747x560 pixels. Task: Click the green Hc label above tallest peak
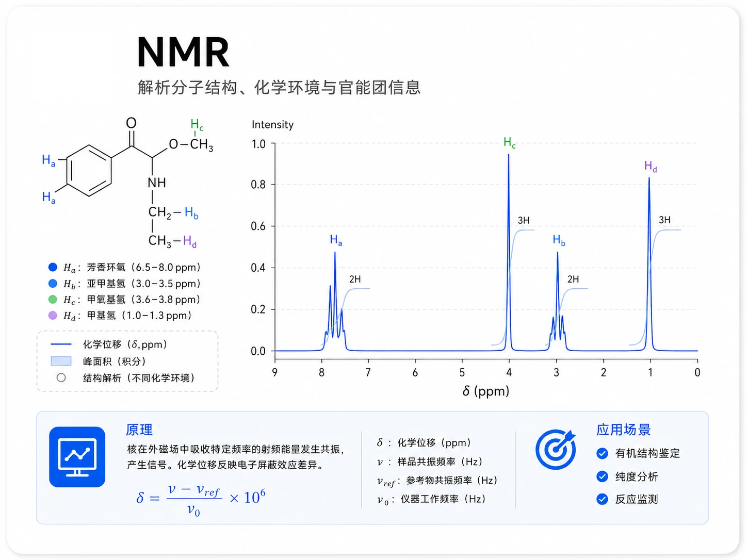510,143
